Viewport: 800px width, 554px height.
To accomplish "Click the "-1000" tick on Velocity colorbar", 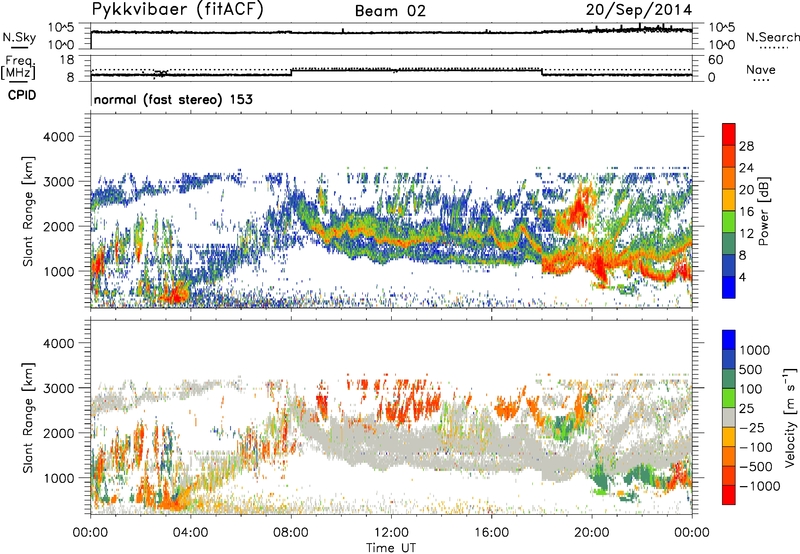I will click(760, 486).
